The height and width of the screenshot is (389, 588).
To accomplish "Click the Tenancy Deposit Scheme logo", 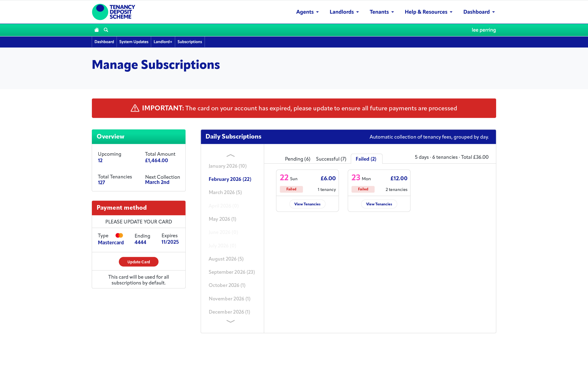I will click(x=114, y=12).
